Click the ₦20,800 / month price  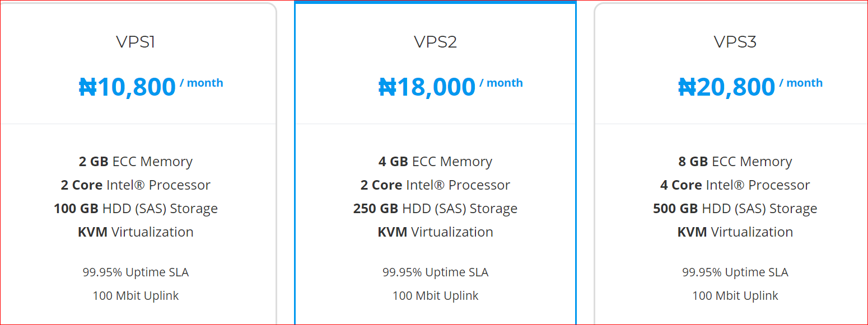(750, 87)
